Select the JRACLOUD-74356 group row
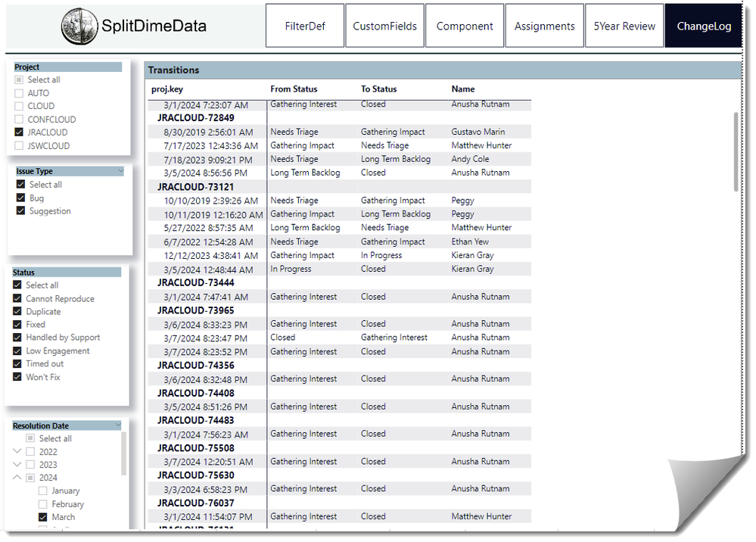The image size is (756, 542). coord(340,365)
